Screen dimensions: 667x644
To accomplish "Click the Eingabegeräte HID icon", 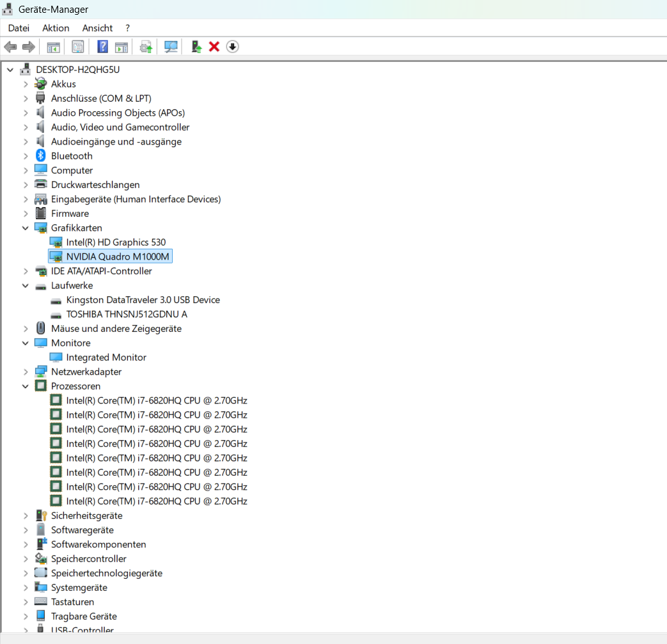I will point(40,199).
